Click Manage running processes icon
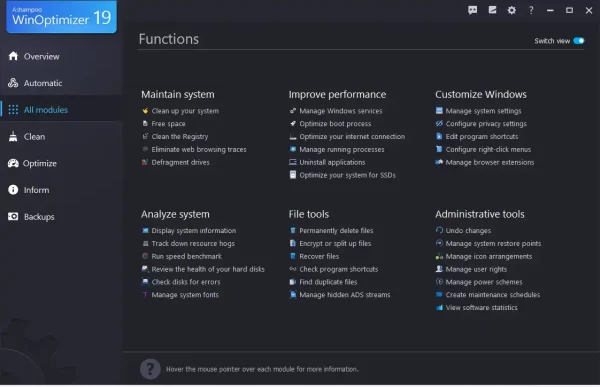This screenshot has width=600, height=387. tap(293, 149)
